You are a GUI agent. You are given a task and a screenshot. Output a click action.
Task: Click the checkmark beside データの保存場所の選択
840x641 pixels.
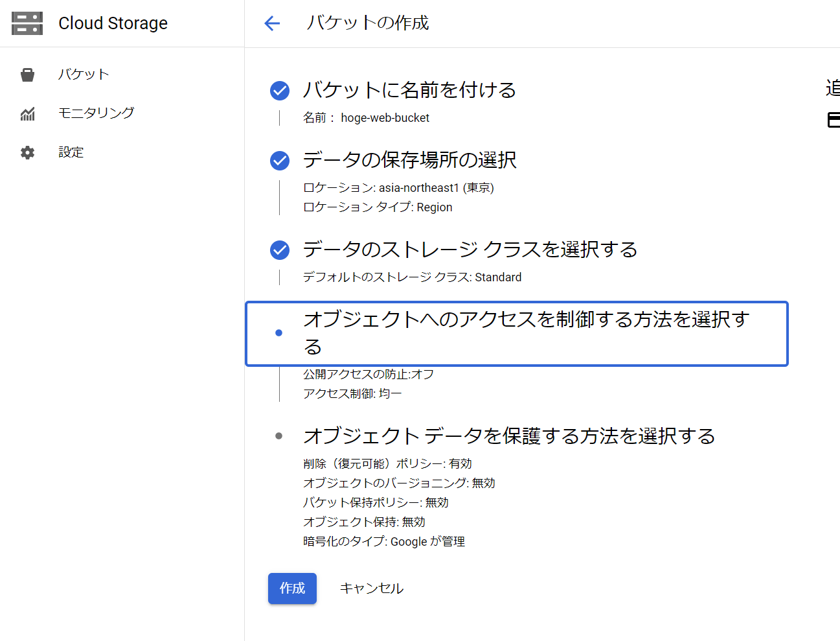coord(280,160)
